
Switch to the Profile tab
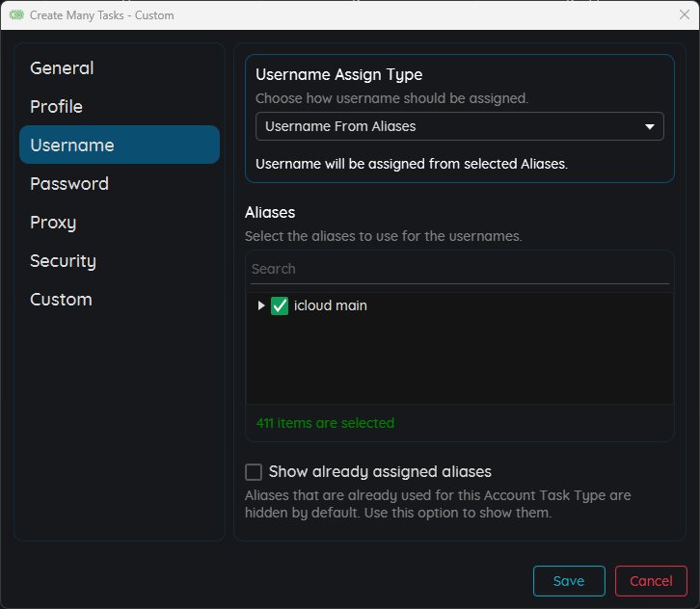click(56, 107)
